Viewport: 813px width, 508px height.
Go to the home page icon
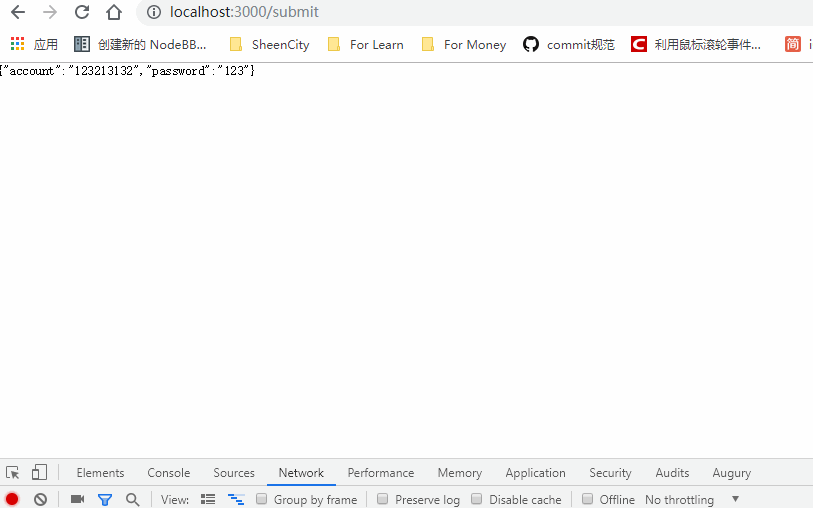pyautogui.click(x=114, y=12)
